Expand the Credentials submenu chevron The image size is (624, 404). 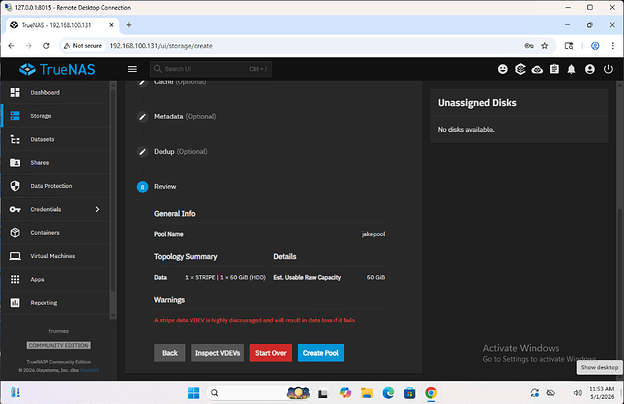[x=98, y=209]
